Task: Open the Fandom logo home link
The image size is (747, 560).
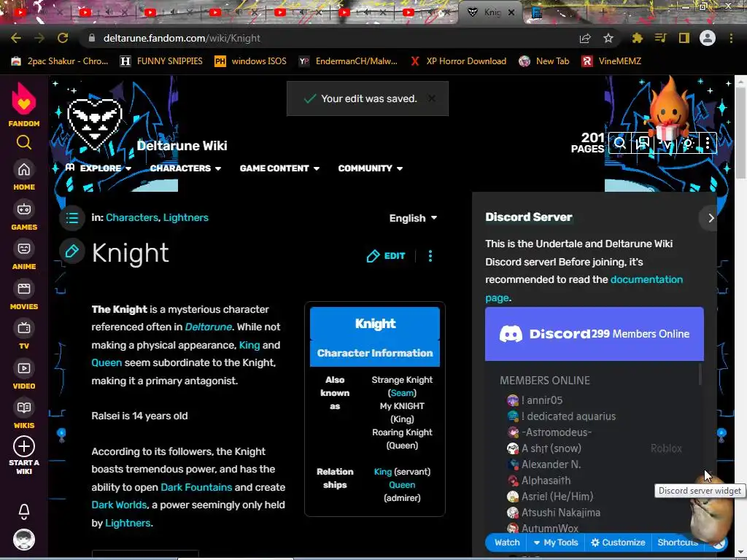Action: pyautogui.click(x=24, y=104)
